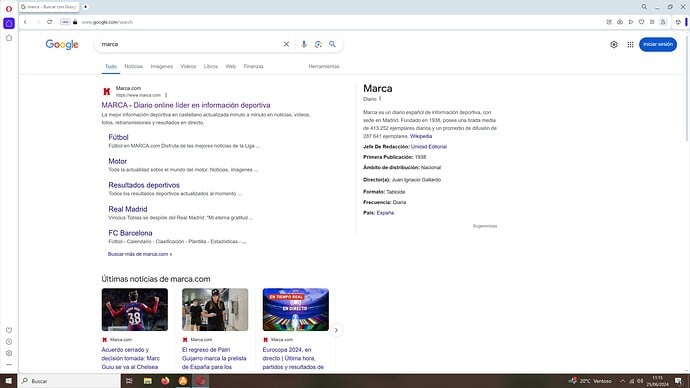Open headline 'Eurocopa 2024, en directo'
Screen dimensions: 690x388
[293, 358]
